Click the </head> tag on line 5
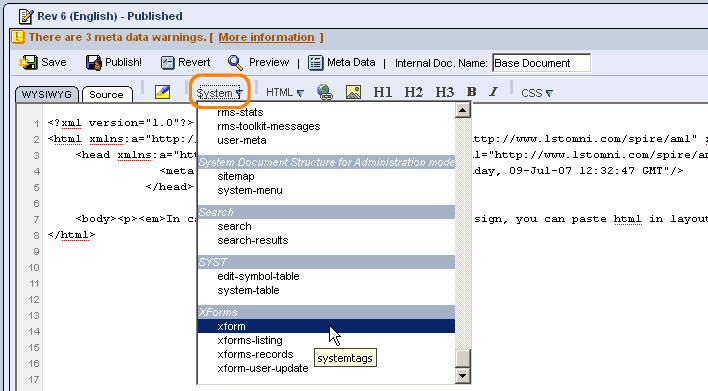The image size is (708, 391). [169, 187]
